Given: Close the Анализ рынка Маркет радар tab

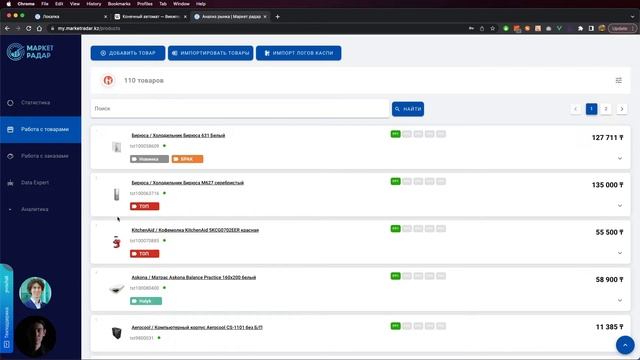Looking at the screenshot, I should 265,17.
